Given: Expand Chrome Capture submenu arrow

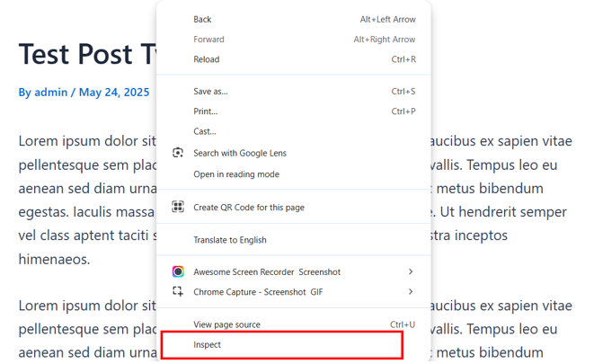Looking at the screenshot, I should point(411,292).
